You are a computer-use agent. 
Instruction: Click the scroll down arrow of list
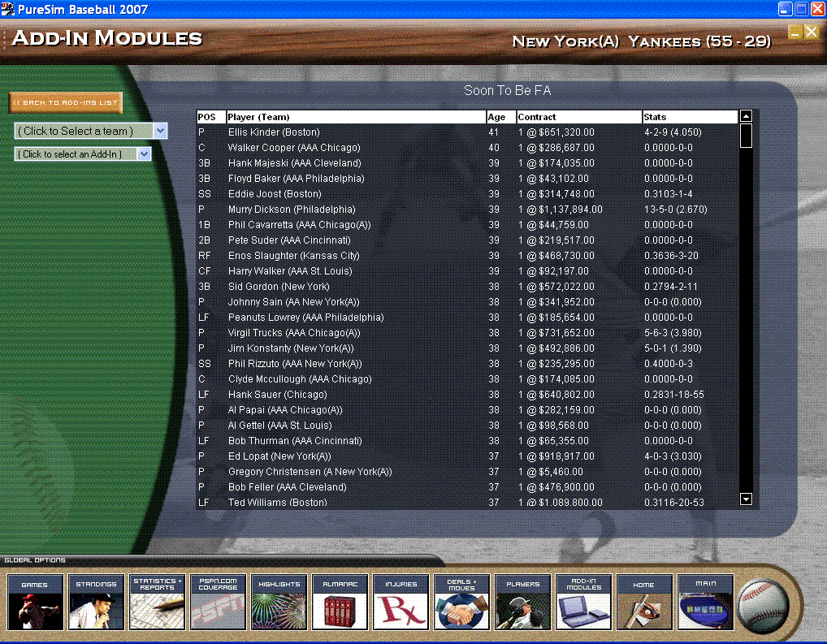click(746, 499)
